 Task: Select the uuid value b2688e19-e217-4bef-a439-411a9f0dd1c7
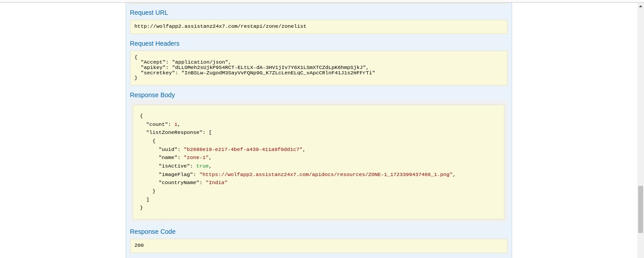pos(243,149)
